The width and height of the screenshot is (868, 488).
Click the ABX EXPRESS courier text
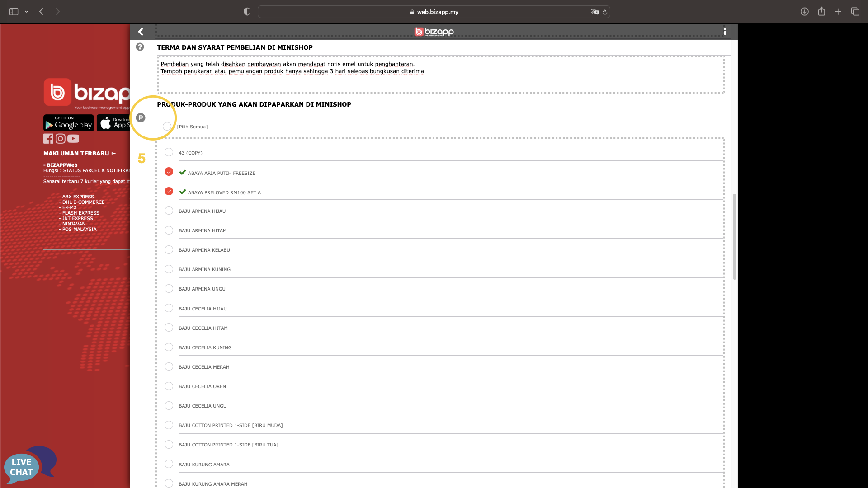coord(78,197)
